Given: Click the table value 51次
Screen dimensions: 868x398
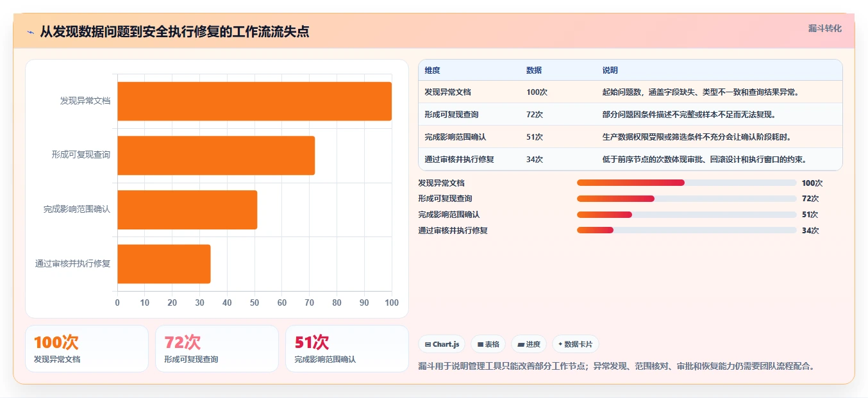Looking at the screenshot, I should 535,137.
